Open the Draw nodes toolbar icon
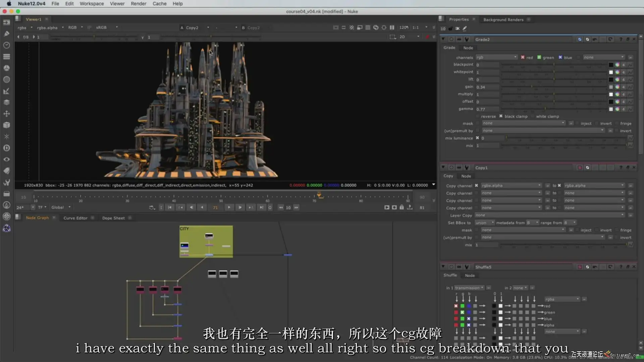Screen dimensions: 644x362 [x=6, y=34]
